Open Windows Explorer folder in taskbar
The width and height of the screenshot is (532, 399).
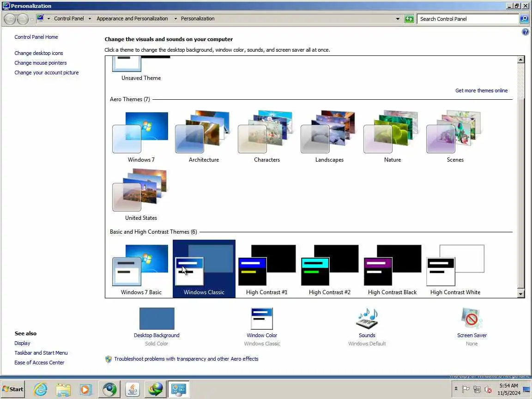click(63, 389)
